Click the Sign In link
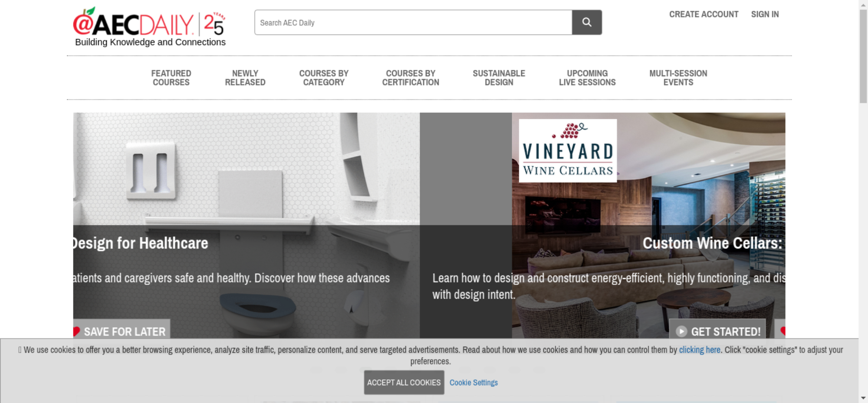The height and width of the screenshot is (403, 868). pos(765,14)
